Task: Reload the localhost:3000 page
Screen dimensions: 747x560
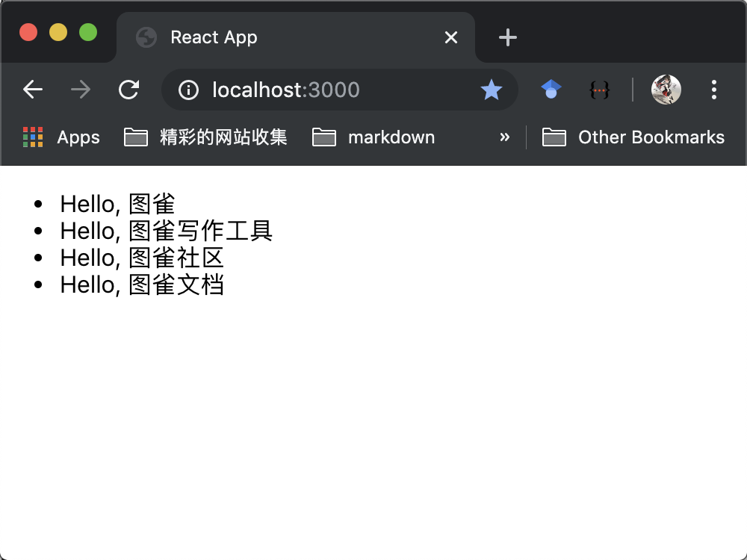Action: 128,89
